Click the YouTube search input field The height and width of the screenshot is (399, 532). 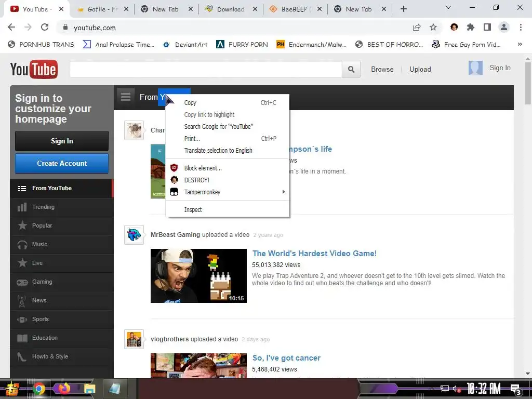206,69
